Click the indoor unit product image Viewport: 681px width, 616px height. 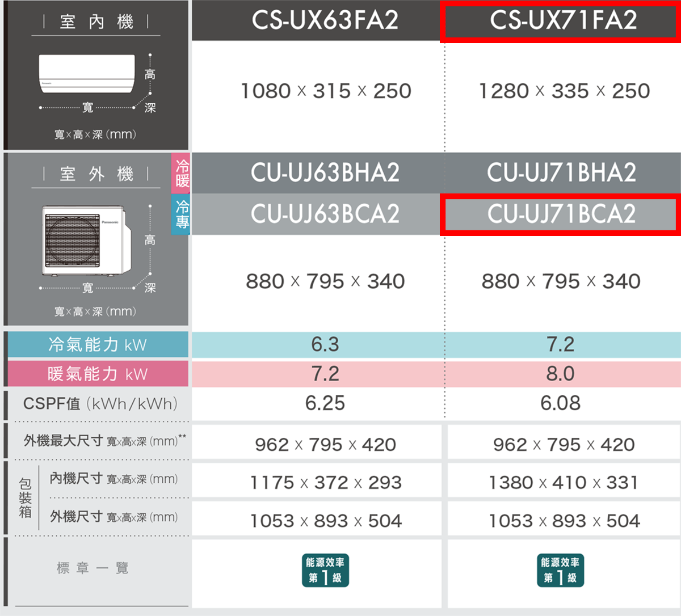[x=87, y=74]
